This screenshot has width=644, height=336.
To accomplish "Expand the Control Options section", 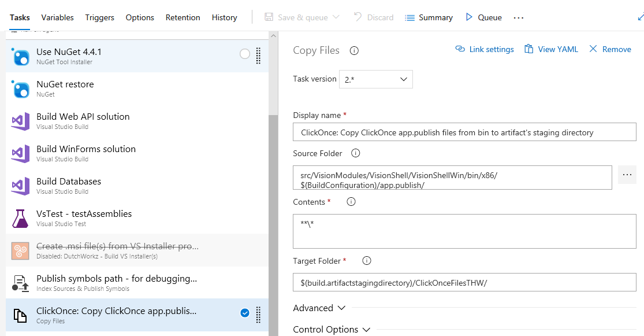I will click(332, 330).
